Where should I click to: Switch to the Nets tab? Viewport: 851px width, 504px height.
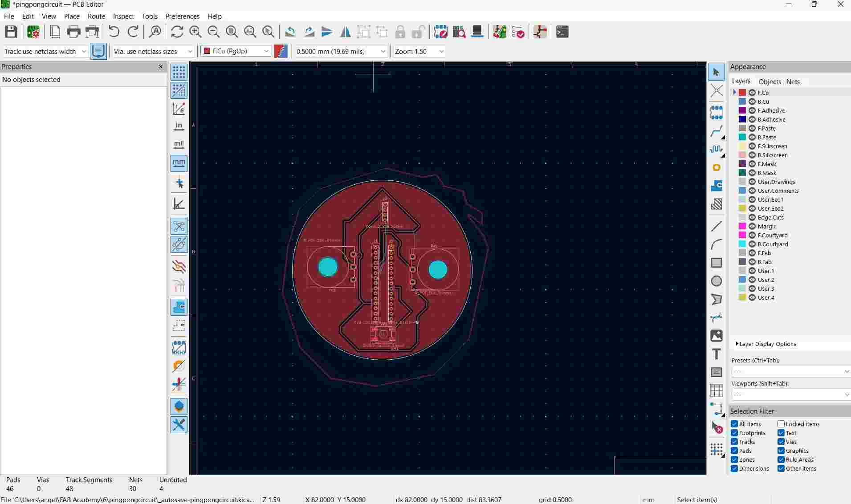(x=793, y=82)
